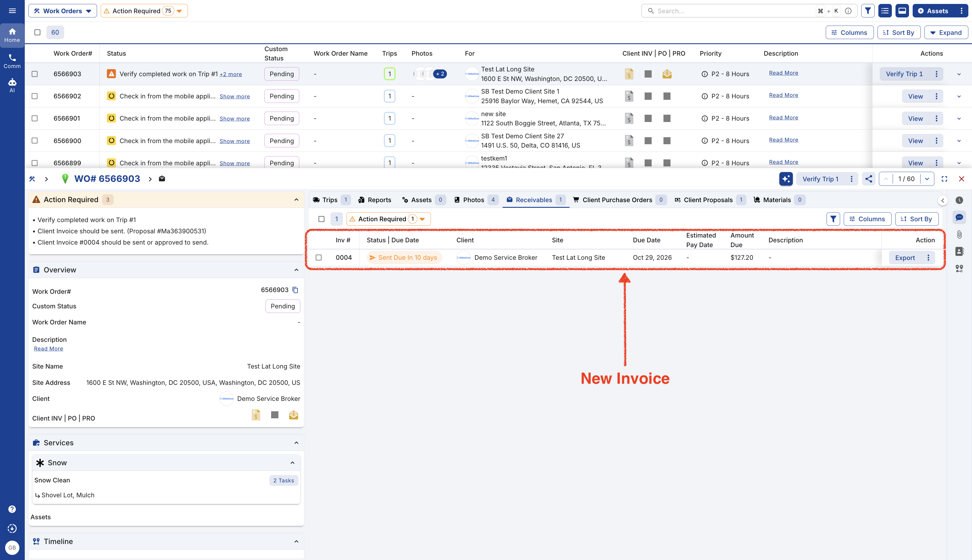Open Receivables Action Required dropdown
The height and width of the screenshot is (560, 972).
388,219
